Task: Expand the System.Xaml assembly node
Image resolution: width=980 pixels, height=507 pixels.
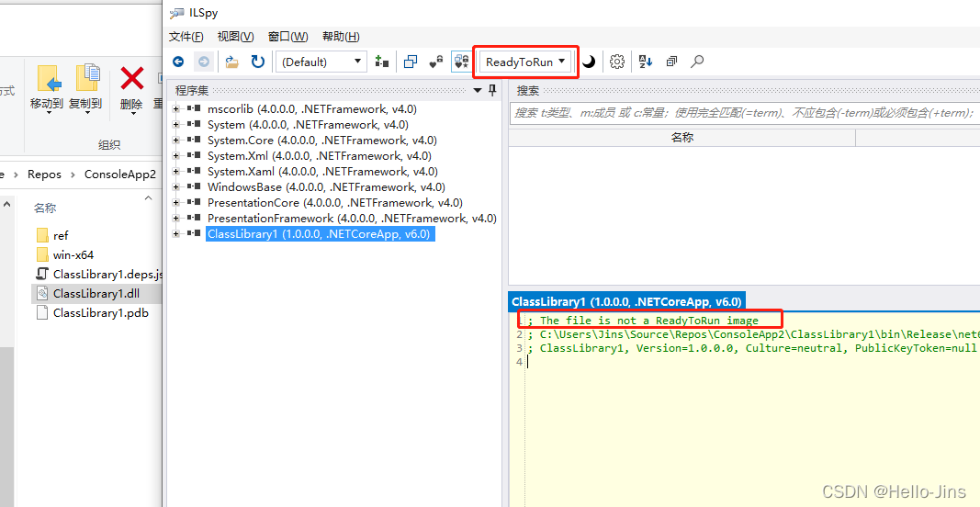Action: (x=176, y=171)
